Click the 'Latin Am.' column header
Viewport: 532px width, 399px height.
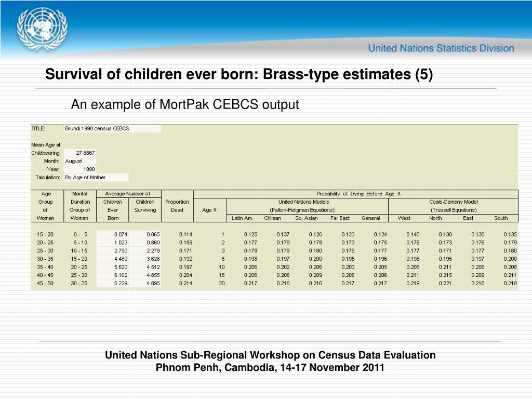tap(242, 218)
